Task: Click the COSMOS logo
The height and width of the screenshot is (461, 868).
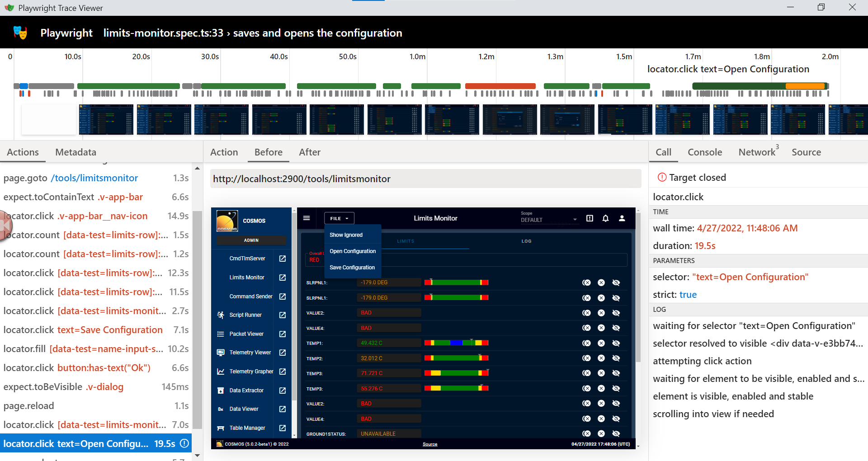Action: tap(227, 221)
